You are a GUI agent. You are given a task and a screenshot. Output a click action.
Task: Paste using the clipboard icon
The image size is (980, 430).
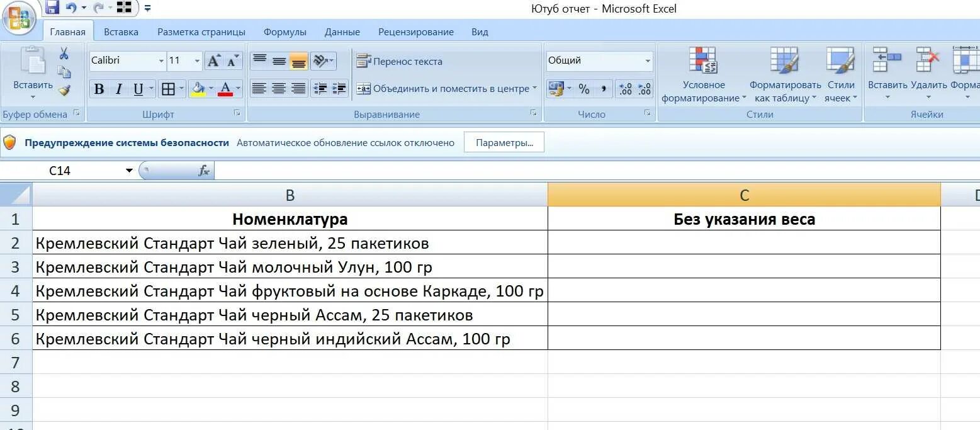pos(33,62)
